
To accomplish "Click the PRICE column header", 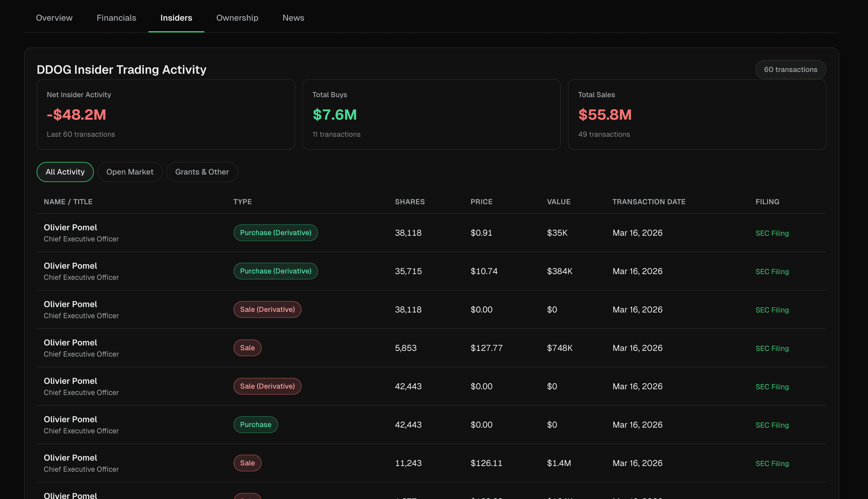I will [x=481, y=202].
